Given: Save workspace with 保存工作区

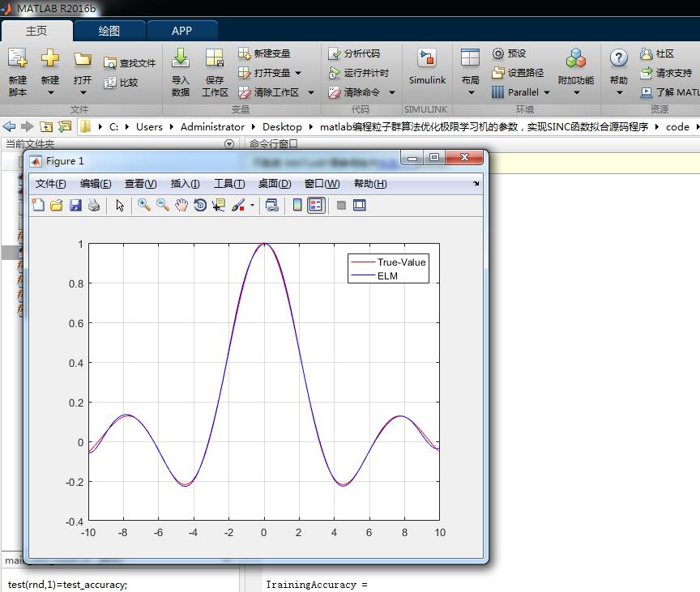Looking at the screenshot, I should (215, 71).
